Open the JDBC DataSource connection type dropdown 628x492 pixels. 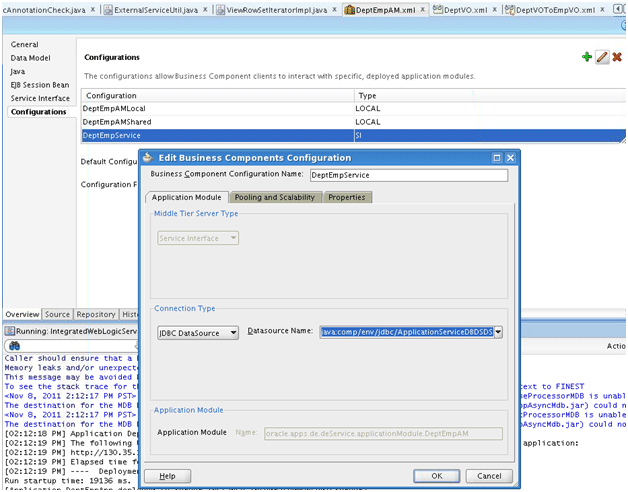point(198,333)
